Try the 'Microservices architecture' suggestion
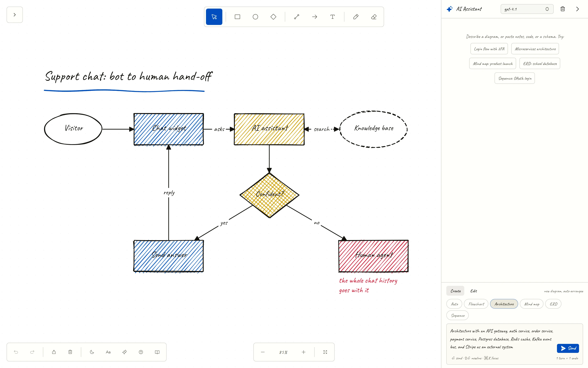 click(x=535, y=49)
